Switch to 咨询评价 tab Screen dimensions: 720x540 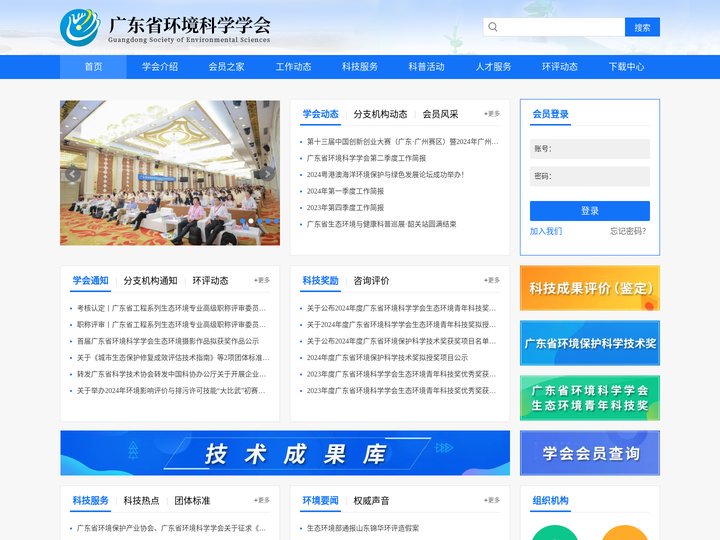[x=371, y=281]
